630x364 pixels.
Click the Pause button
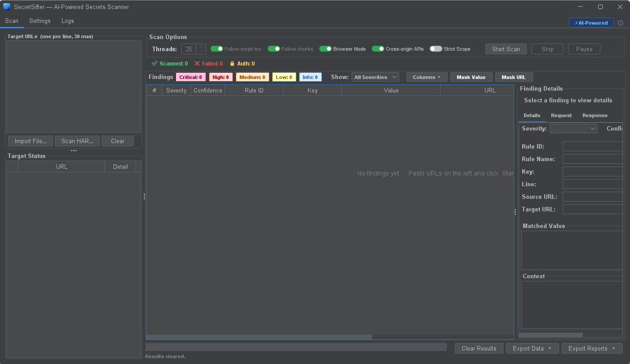tap(584, 49)
